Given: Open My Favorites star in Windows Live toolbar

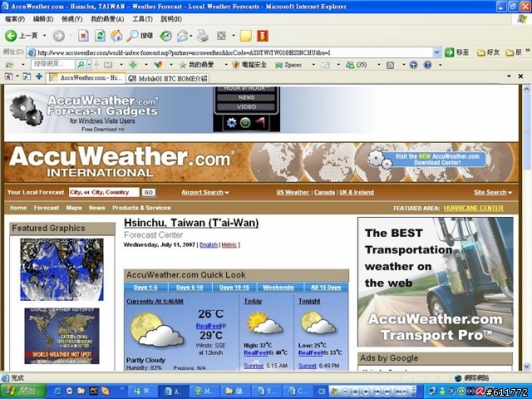Looking at the screenshot, I should pyautogui.click(x=196, y=65).
